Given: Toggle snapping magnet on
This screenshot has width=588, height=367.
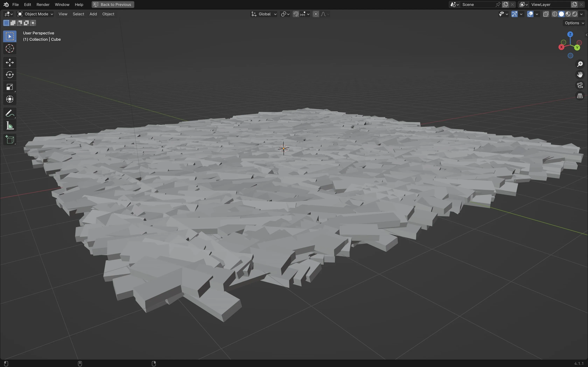Looking at the screenshot, I should 296,14.
